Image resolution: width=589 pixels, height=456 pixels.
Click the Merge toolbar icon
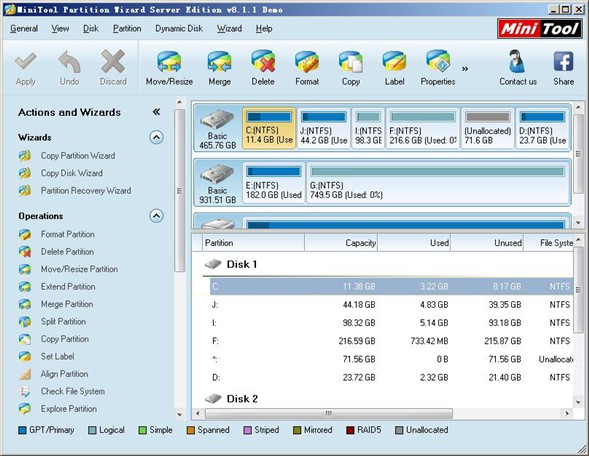tap(219, 62)
